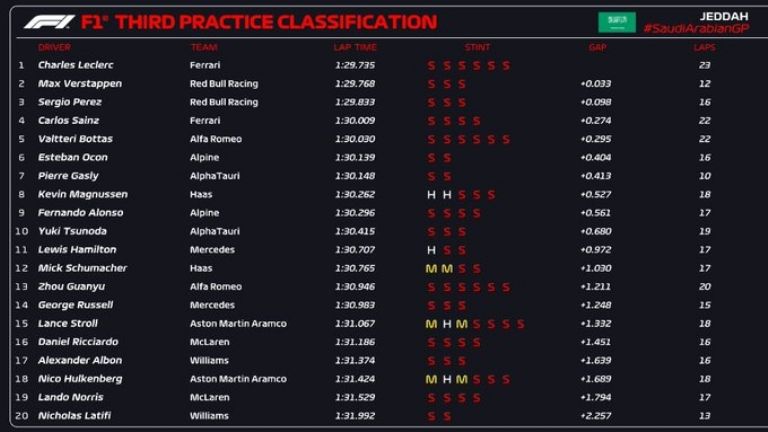Click the last soft tyre icon in Valtteri Bottas's stint
Image resolution: width=768 pixels, height=432 pixels.
point(506,139)
